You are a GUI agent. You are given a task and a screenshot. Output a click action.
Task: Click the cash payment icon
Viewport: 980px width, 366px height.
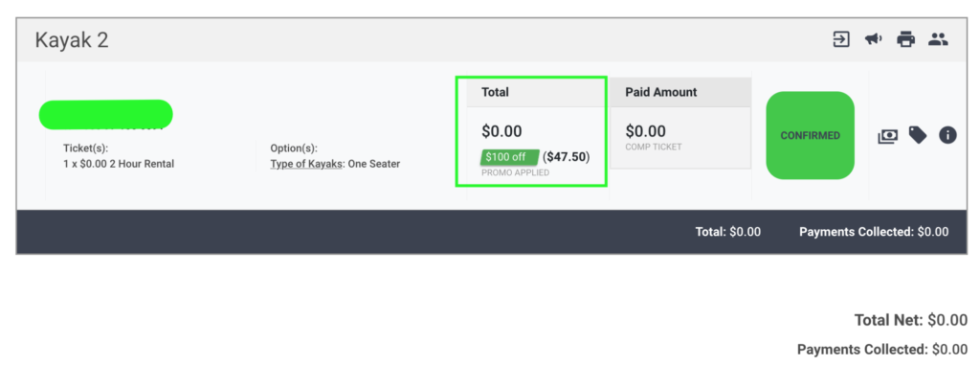(x=887, y=135)
